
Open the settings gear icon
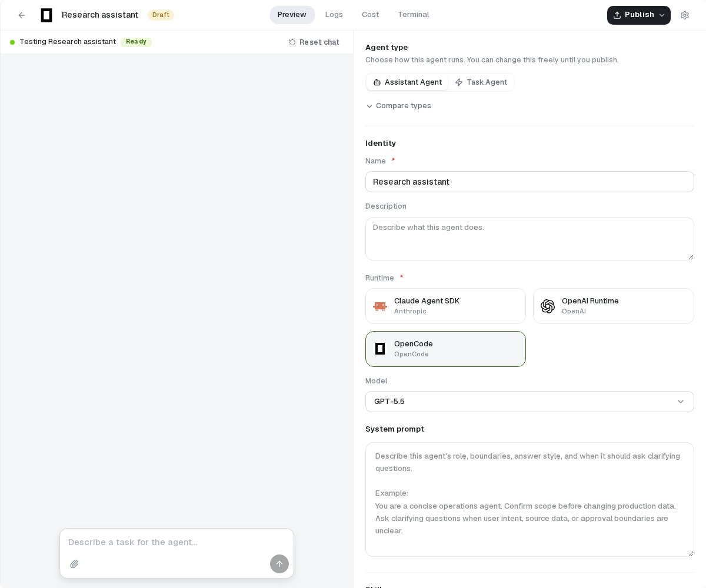tap(685, 15)
